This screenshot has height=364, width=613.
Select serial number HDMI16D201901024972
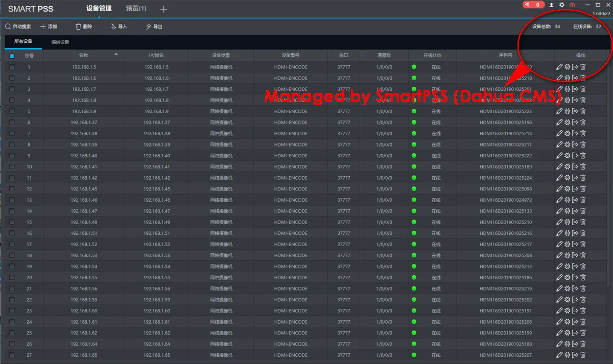click(505, 200)
